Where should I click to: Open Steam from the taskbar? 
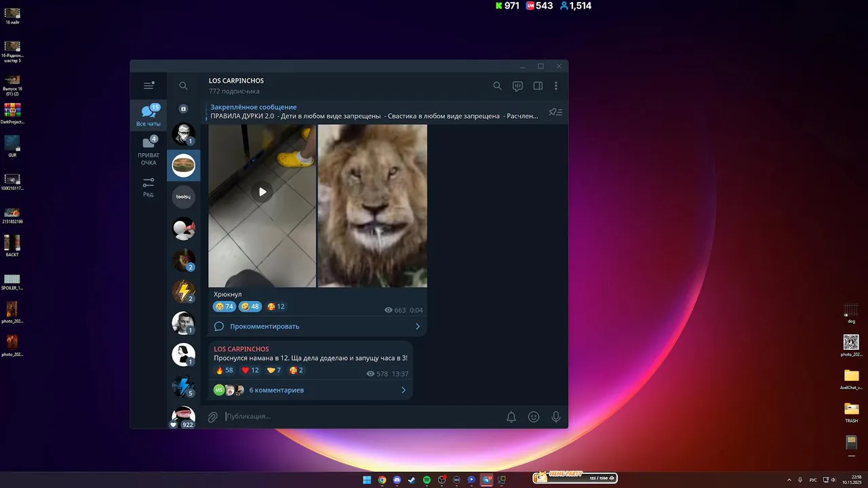pyautogui.click(x=412, y=480)
